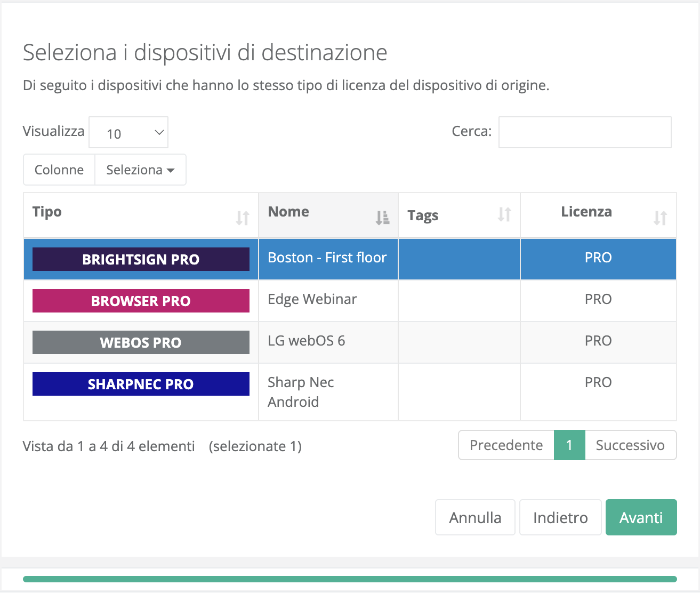700x593 pixels.
Task: Click inside the Cerca search field
Action: [584, 132]
